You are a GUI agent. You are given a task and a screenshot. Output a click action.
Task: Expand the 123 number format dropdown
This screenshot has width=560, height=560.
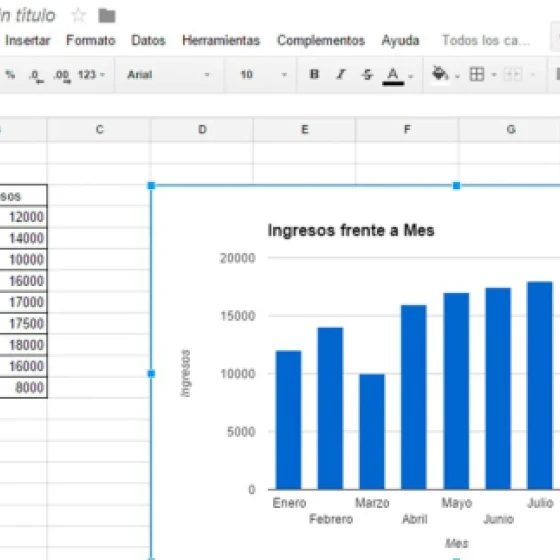coord(91,74)
